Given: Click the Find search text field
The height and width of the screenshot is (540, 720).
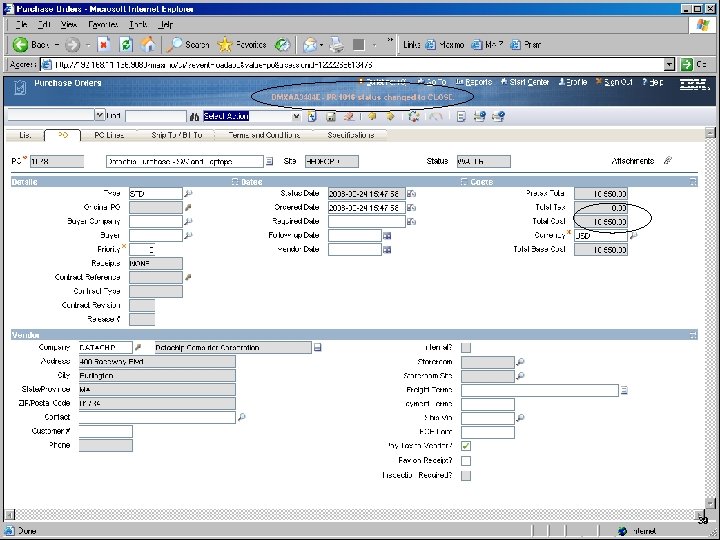Looking at the screenshot, I should 156,116.
